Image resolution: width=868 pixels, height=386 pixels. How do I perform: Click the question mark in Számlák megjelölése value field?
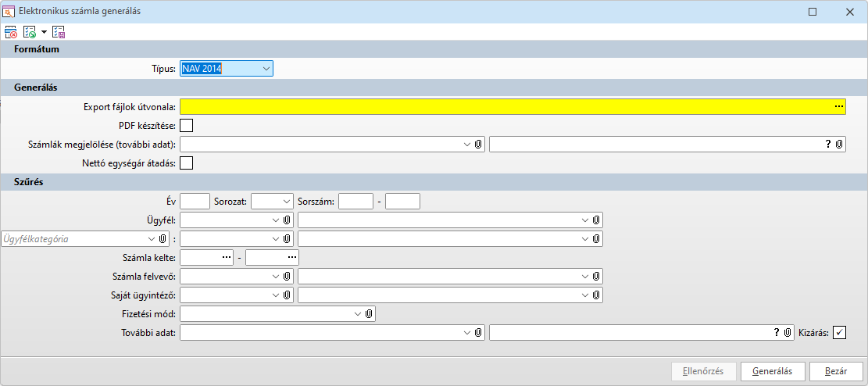tap(828, 144)
